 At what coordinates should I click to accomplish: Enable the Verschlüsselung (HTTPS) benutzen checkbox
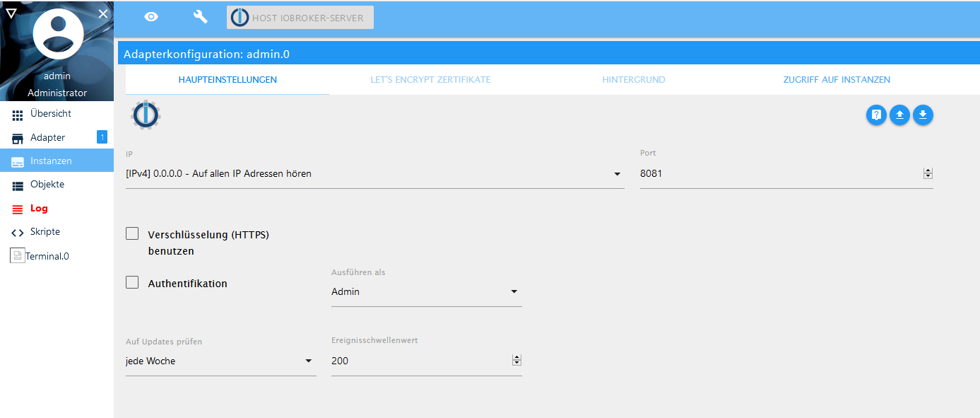pyautogui.click(x=132, y=233)
